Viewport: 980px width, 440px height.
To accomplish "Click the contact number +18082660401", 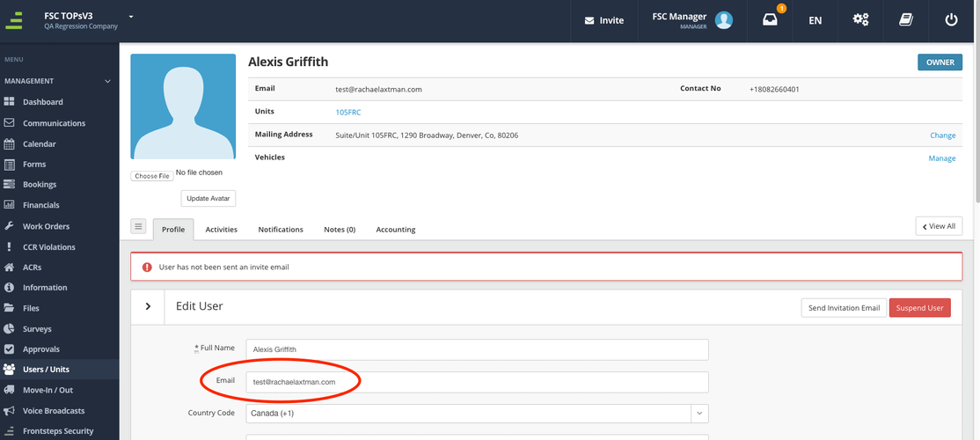I will [774, 90].
